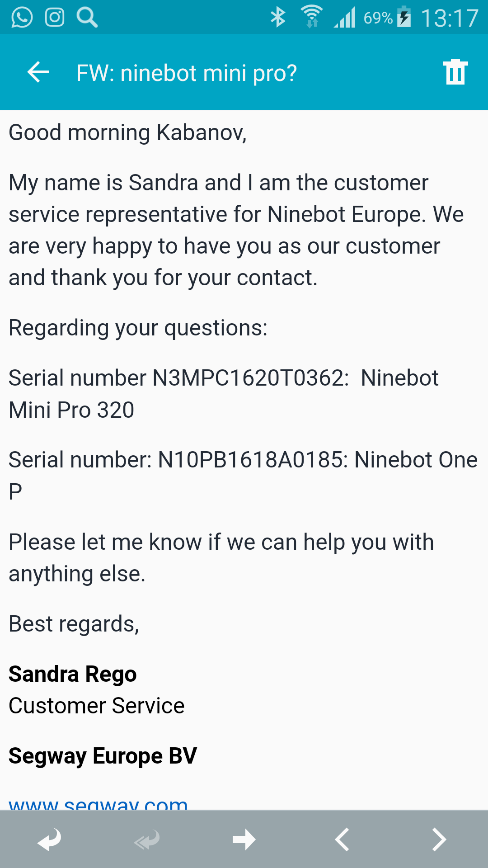Viewport: 488px width, 868px height.
Task: Tap the back arrow in the header
Action: [38, 72]
